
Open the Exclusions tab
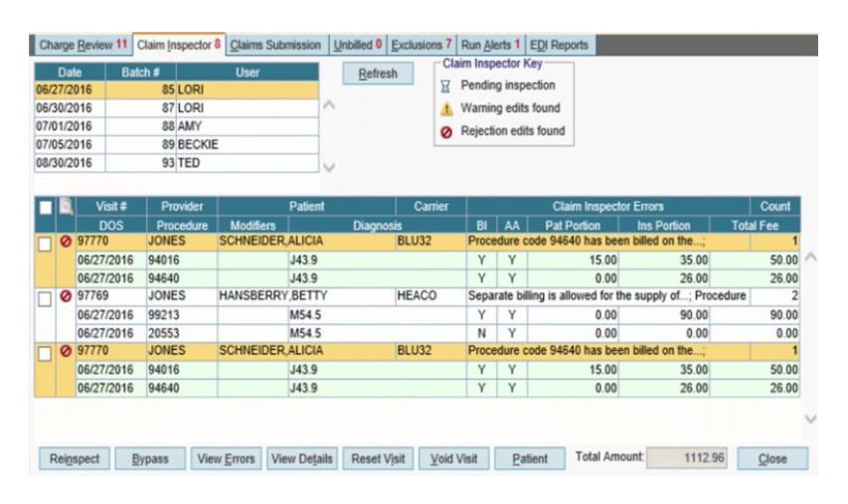[422, 46]
